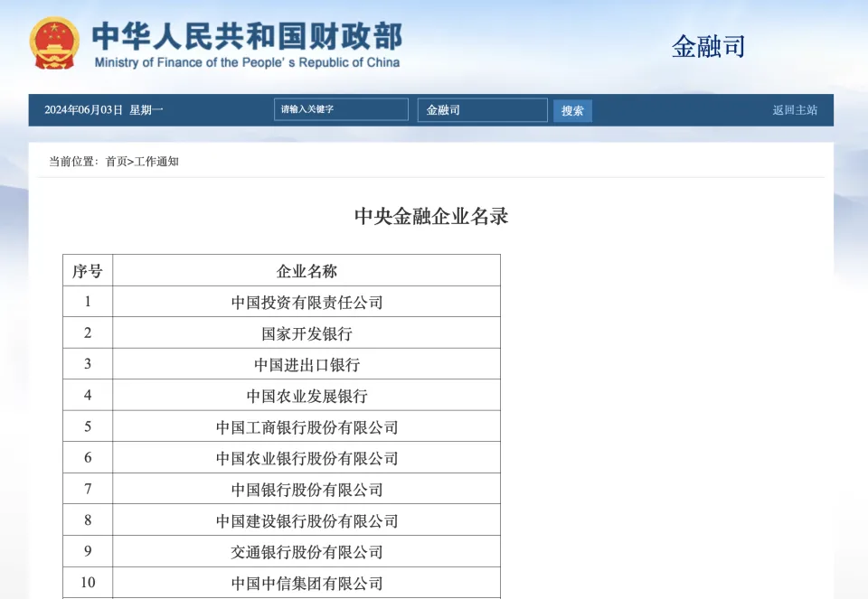Open 工作通知 in breadcrumb

pos(157,162)
